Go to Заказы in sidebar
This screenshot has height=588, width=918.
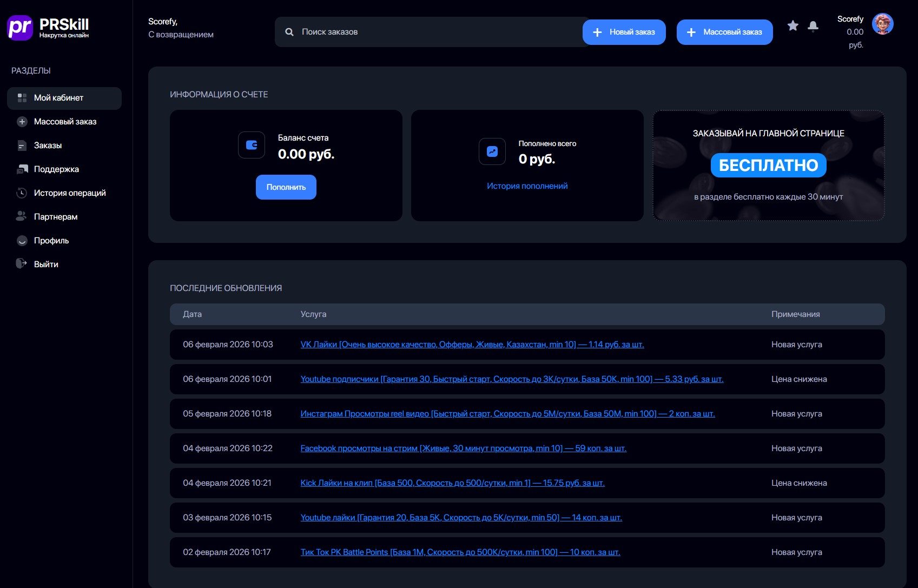coord(48,146)
